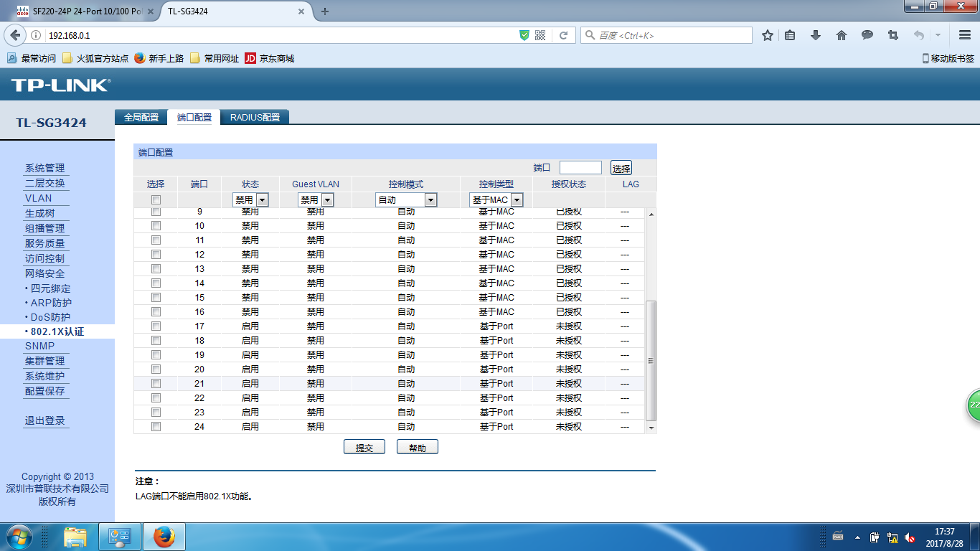Tick the checkbox for port 17
The width and height of the screenshot is (980, 551).
(156, 326)
